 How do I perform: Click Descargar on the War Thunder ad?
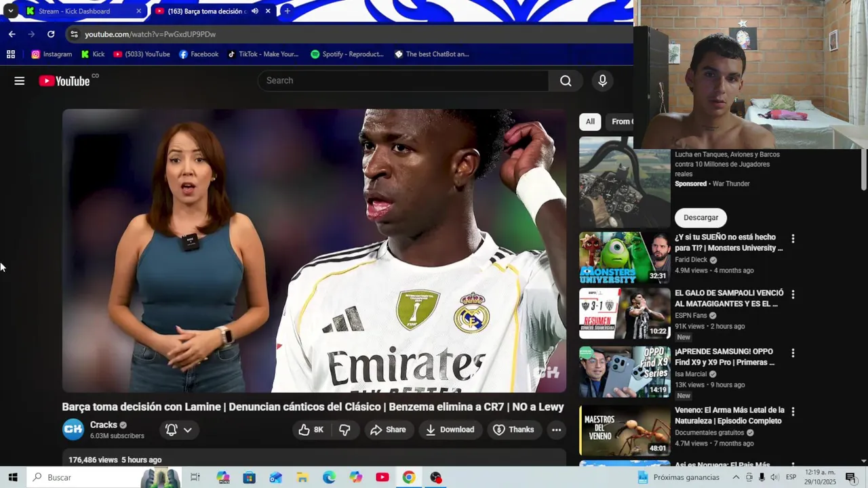click(701, 218)
